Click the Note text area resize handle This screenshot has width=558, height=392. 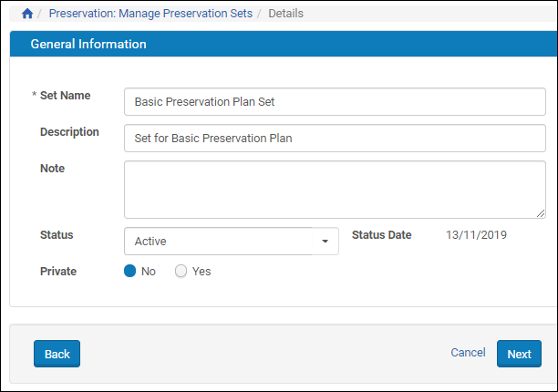coord(541,213)
